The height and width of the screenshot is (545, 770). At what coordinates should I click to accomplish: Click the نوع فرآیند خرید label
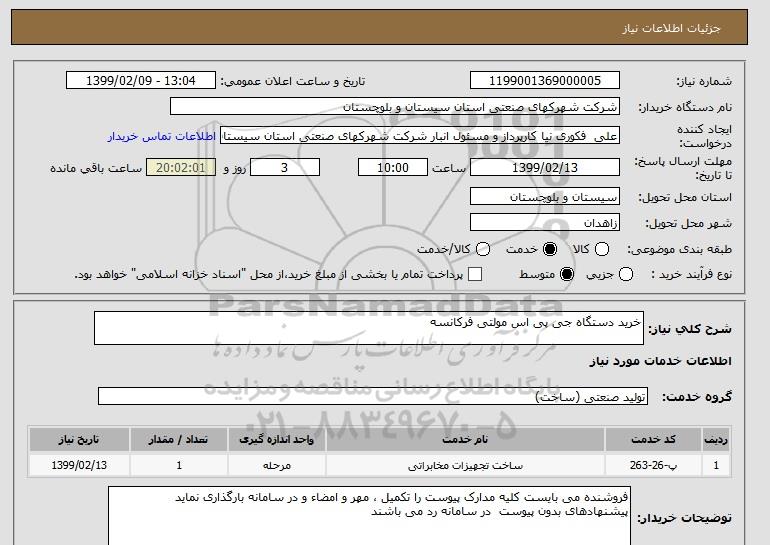coord(691,274)
